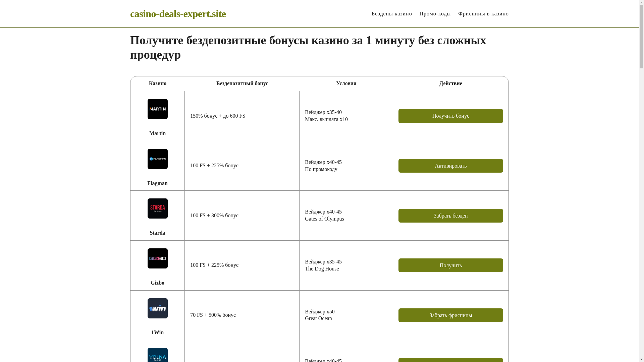The width and height of the screenshot is (644, 362).
Task: Click the Активировать button for Flagman
Action: coord(450,166)
